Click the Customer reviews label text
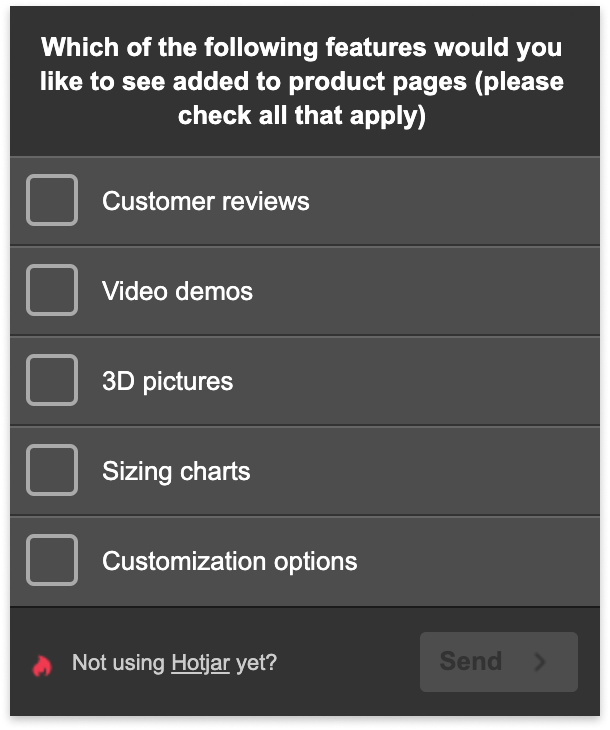Viewport: 610px width, 730px height. (x=206, y=201)
